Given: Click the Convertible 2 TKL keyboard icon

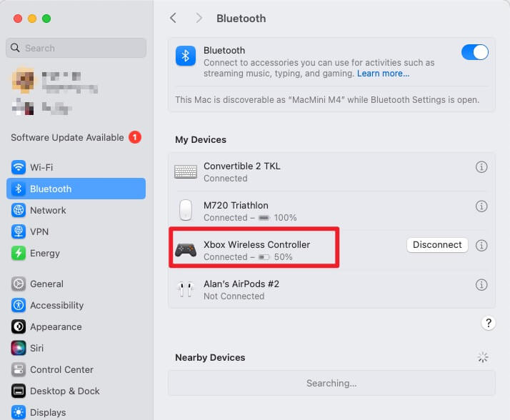Looking at the screenshot, I should coord(186,171).
